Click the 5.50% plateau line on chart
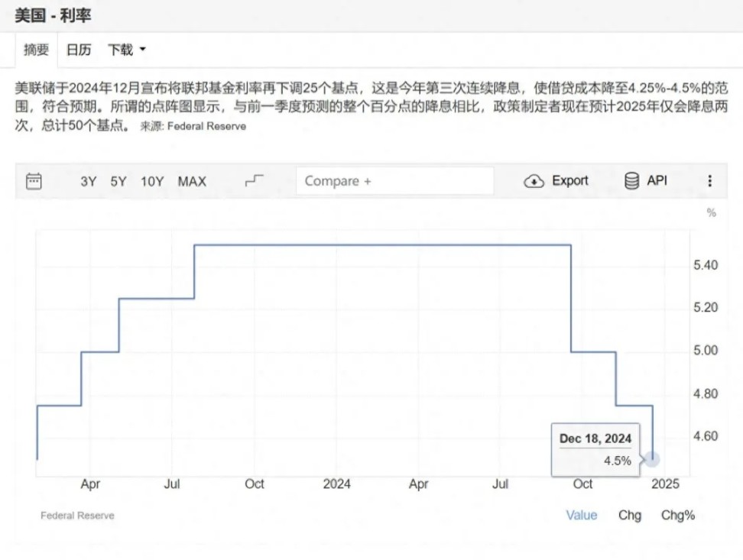743x560 pixels. [x=382, y=245]
